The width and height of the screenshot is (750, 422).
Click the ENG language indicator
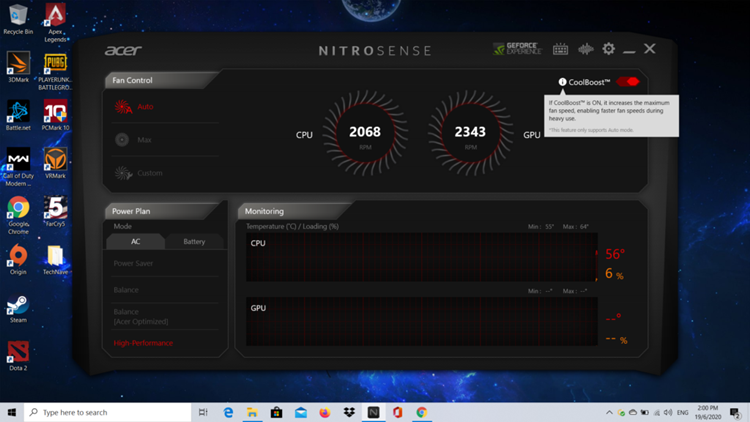tap(683, 412)
